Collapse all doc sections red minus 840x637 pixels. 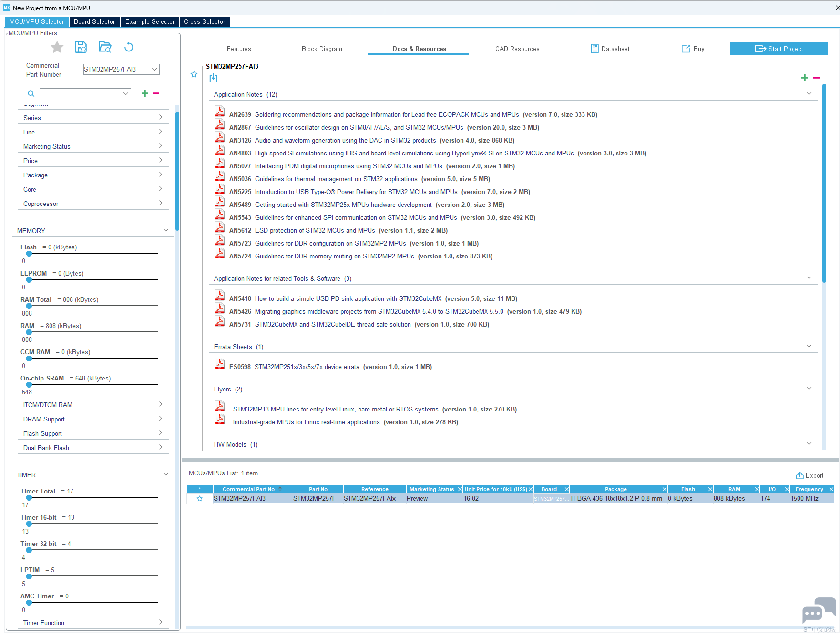[817, 78]
